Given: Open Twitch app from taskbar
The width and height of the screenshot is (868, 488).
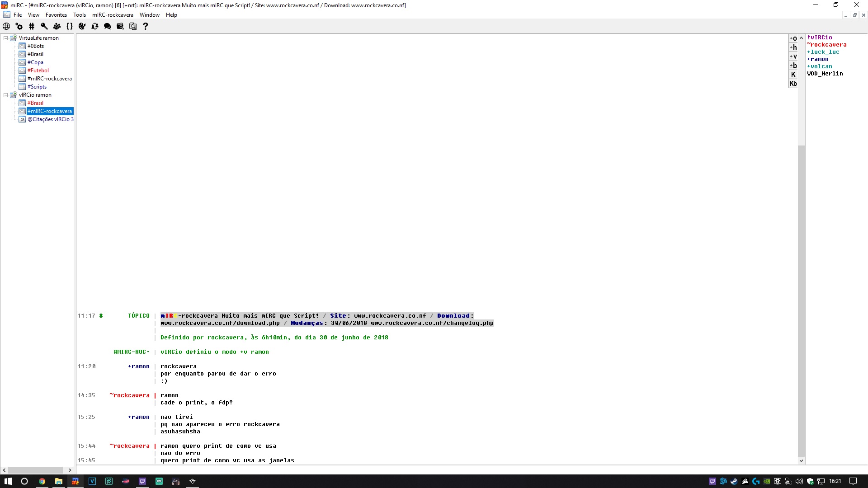Looking at the screenshot, I should point(142,481).
